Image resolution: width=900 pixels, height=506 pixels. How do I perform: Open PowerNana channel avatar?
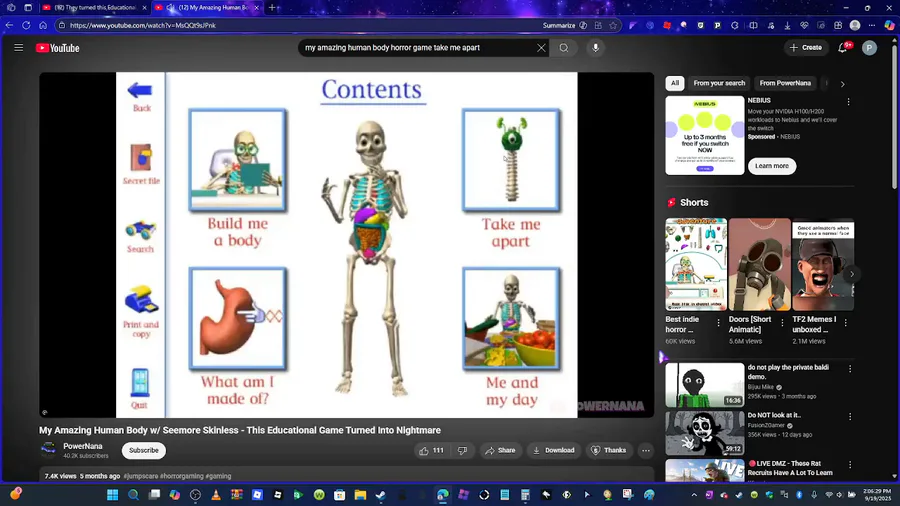coord(49,450)
